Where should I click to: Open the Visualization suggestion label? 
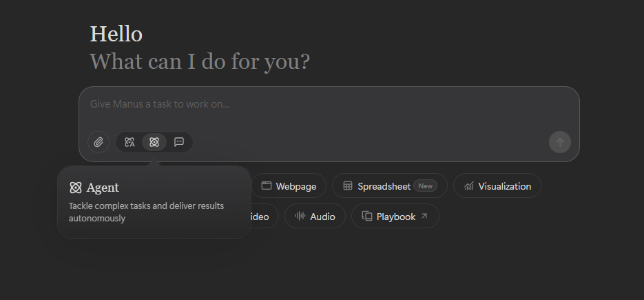504,186
